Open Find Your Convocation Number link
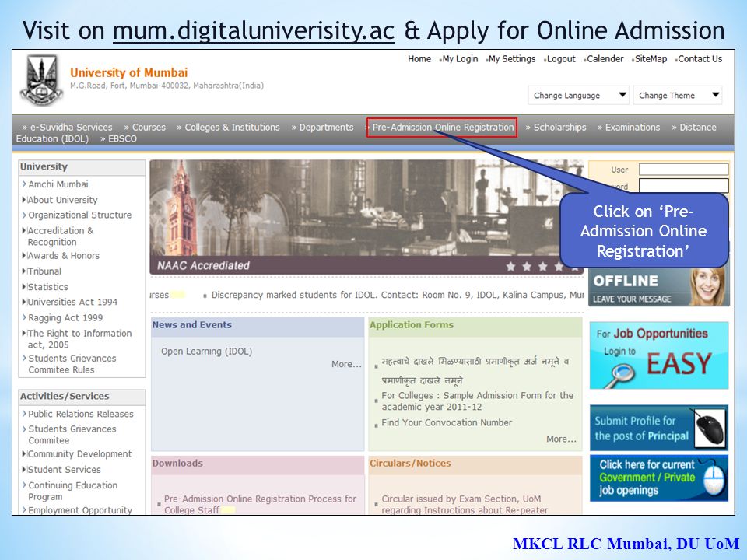The image size is (747, 560). (447, 422)
